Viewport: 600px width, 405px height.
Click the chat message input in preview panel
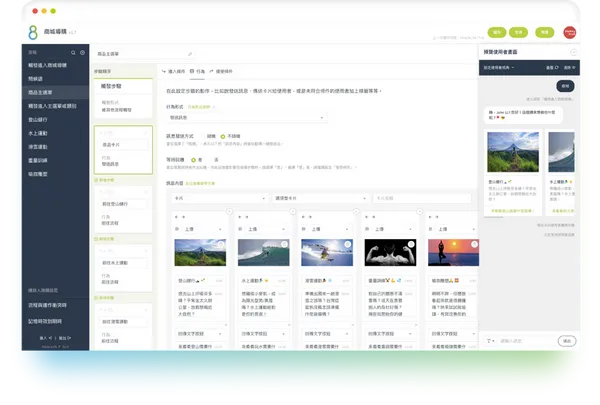coord(527,341)
